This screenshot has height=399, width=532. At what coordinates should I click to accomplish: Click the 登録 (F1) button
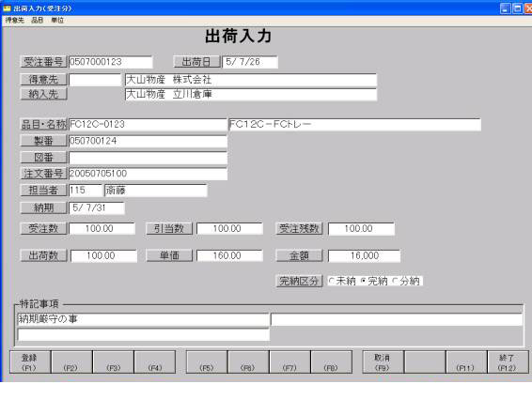click(30, 362)
